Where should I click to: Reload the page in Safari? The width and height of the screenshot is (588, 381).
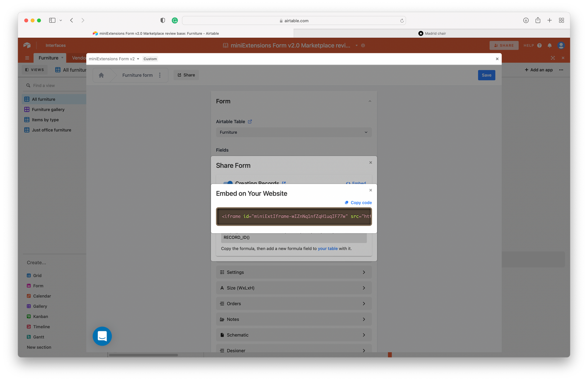[402, 21]
